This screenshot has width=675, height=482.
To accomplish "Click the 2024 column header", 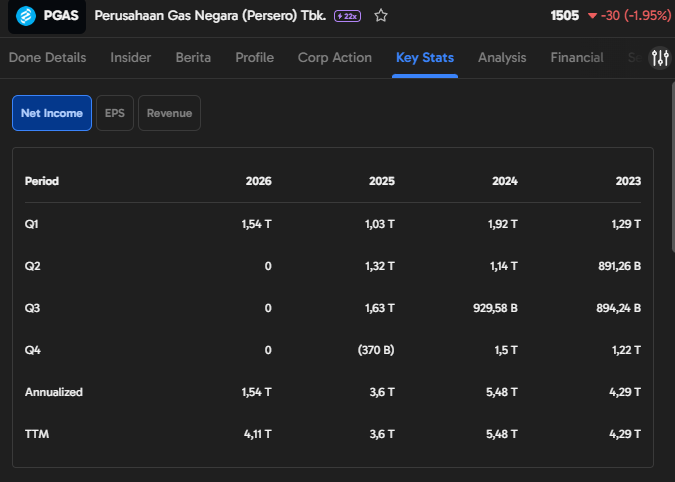I will click(505, 181).
